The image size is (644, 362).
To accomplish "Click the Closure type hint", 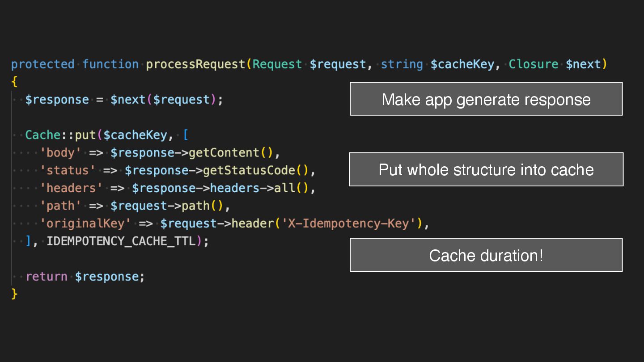I will (x=534, y=64).
